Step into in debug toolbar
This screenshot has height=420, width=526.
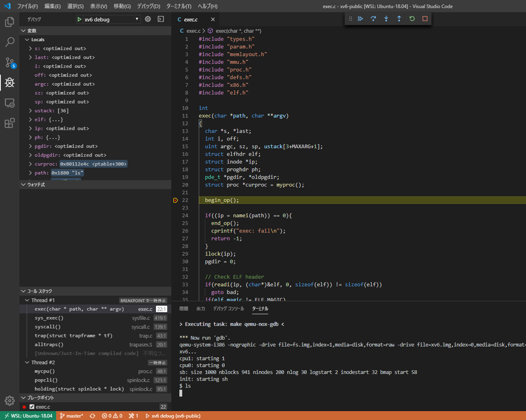(386, 19)
